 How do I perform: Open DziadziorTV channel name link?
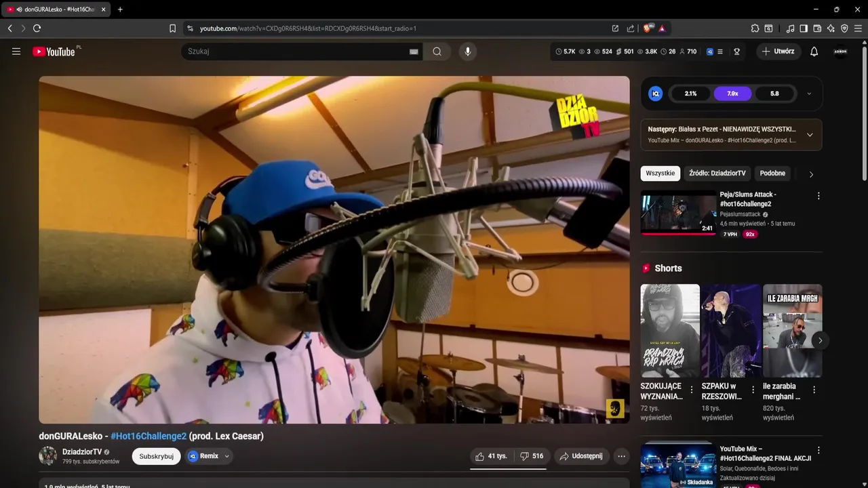(82, 452)
